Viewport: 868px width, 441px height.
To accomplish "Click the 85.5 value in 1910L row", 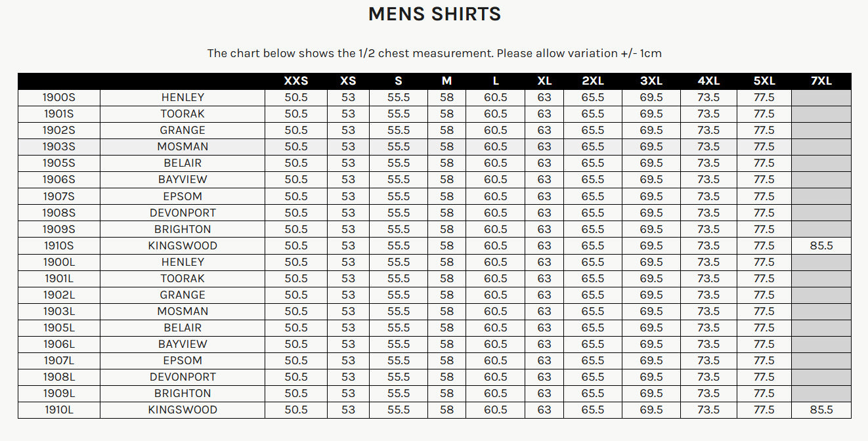I will pyautogui.click(x=821, y=409).
